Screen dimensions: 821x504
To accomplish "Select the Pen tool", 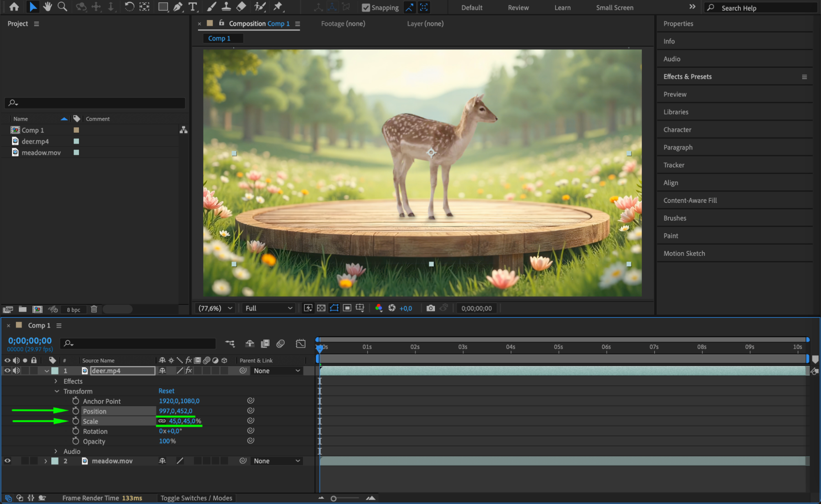I will (x=178, y=7).
